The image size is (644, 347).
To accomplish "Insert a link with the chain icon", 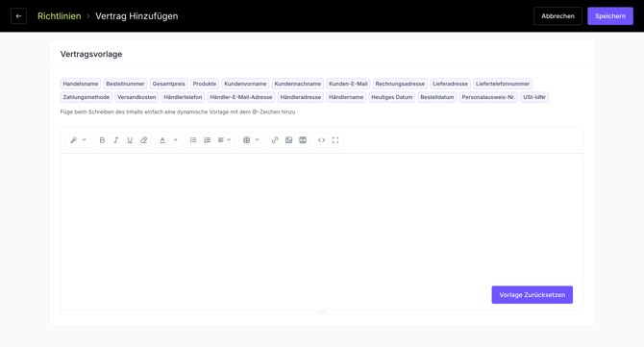I will point(275,140).
